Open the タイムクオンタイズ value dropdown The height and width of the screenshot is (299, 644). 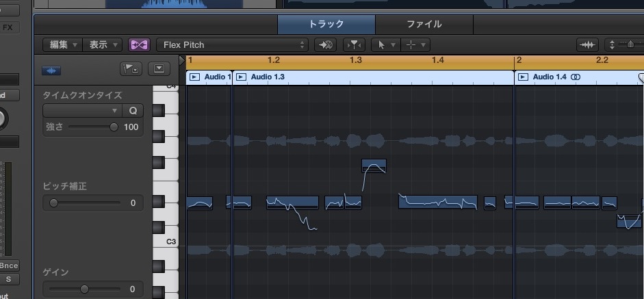point(83,111)
